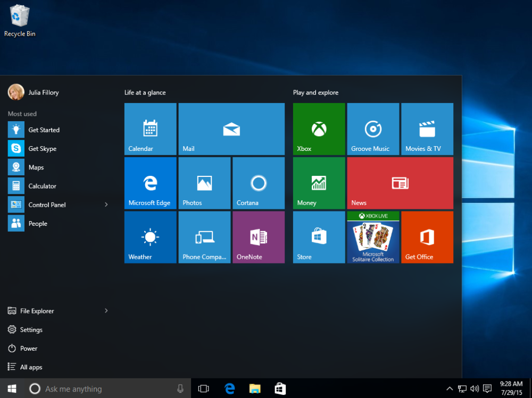Launch the OneNote tile
This screenshot has width=532, height=398.
click(x=259, y=238)
